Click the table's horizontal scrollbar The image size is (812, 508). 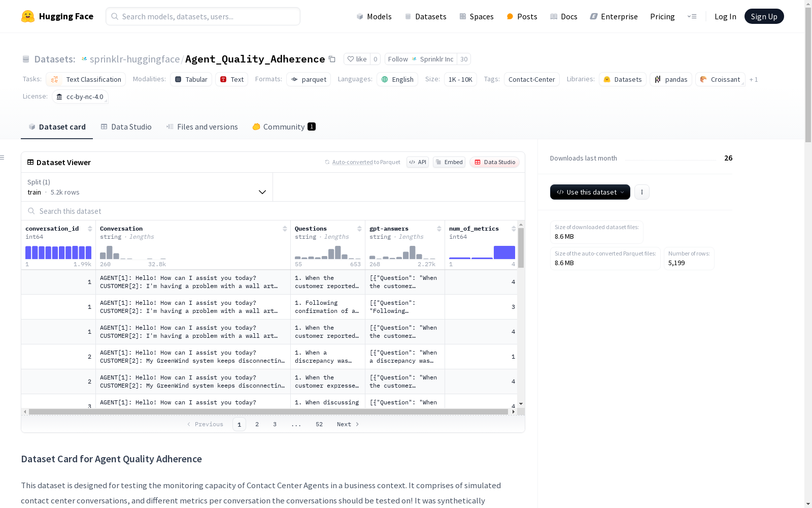268,411
